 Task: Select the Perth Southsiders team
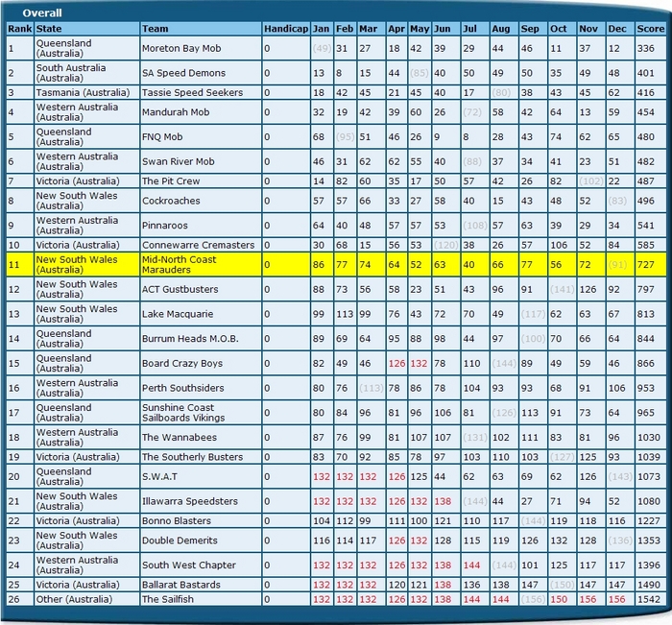tap(183, 388)
